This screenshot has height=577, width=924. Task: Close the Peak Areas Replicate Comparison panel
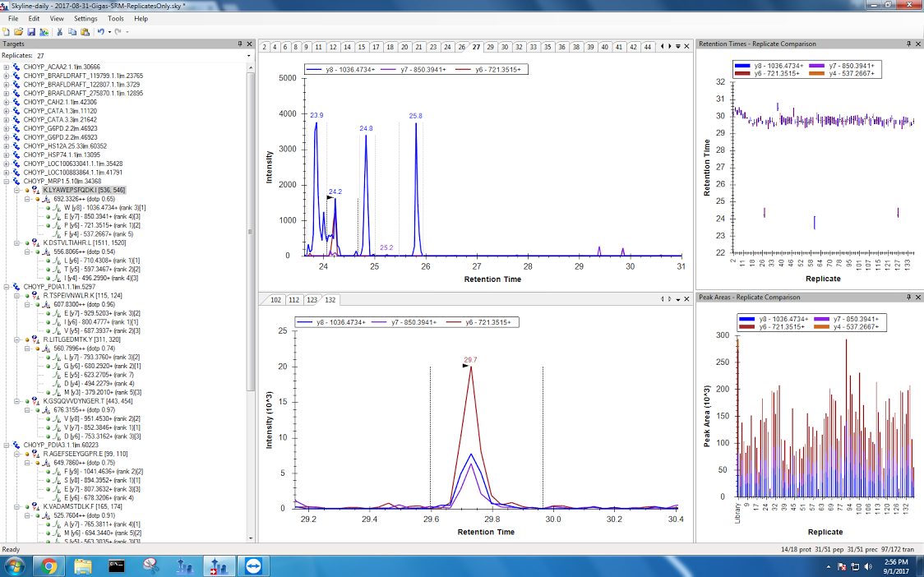(918, 297)
